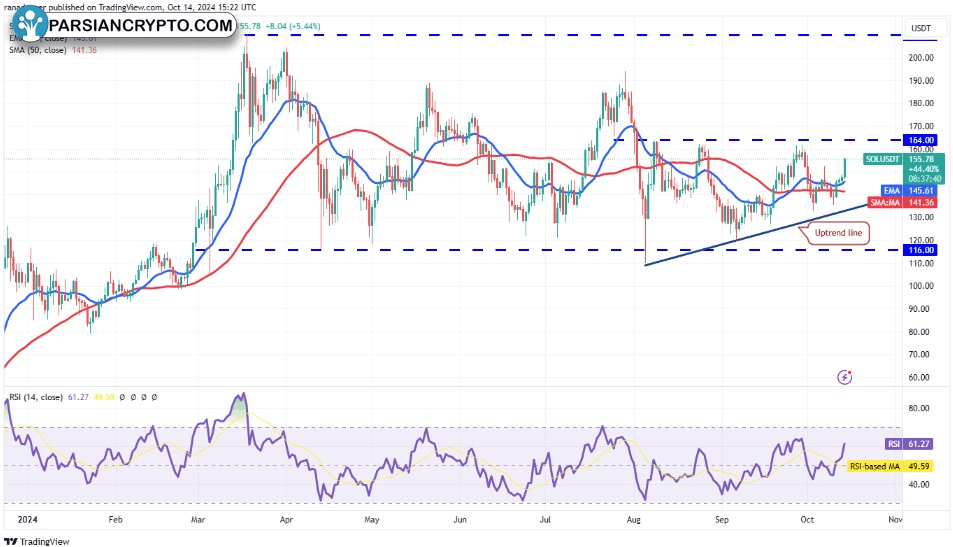Click the Nov date axis label

pyautogui.click(x=895, y=520)
